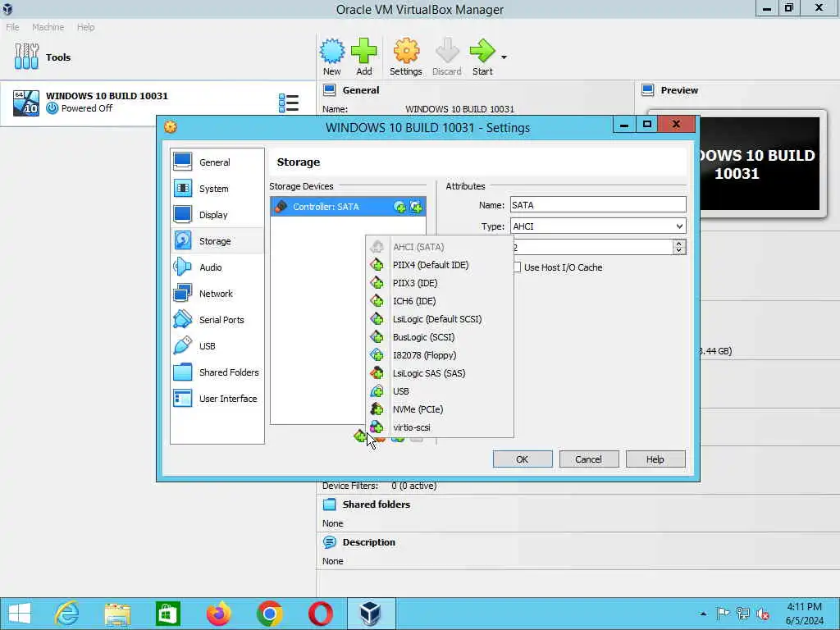This screenshot has height=630, width=840.
Task: Click the VirtualBox taskbar icon
Action: [x=370, y=614]
